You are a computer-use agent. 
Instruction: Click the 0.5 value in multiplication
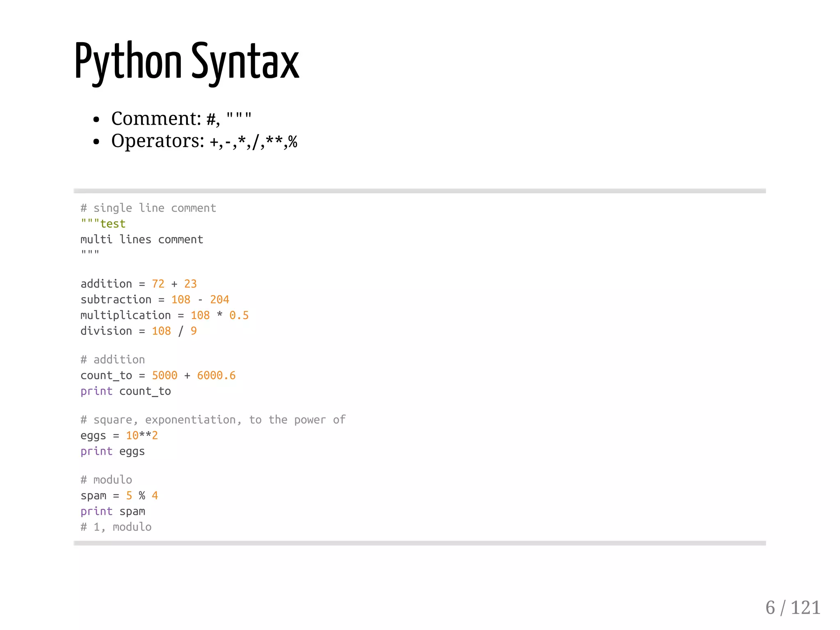[x=239, y=315]
